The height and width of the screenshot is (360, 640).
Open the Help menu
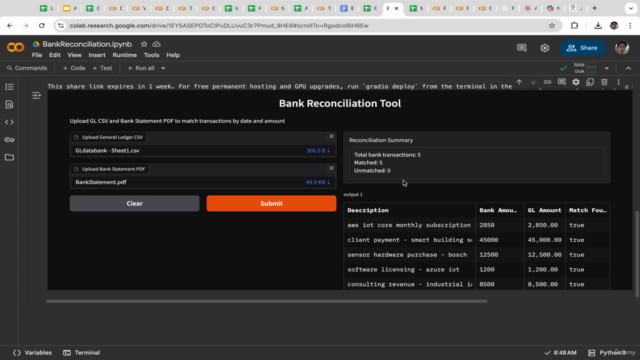(173, 55)
